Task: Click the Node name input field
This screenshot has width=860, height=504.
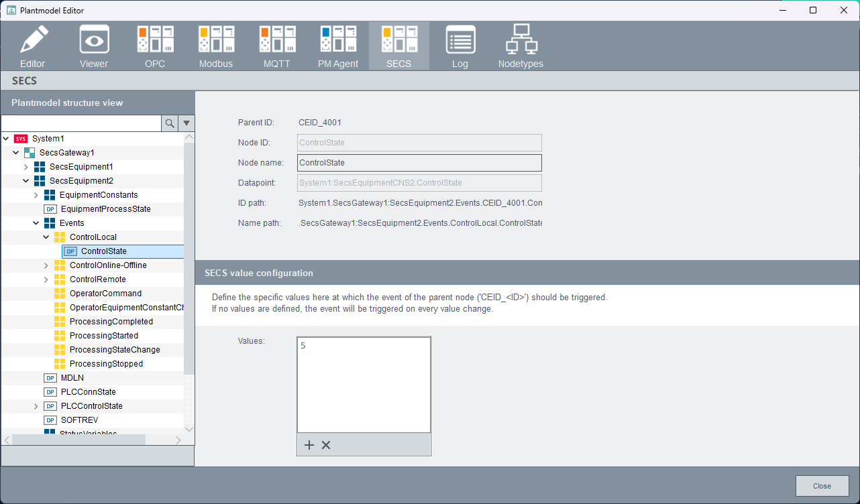Action: click(x=419, y=163)
